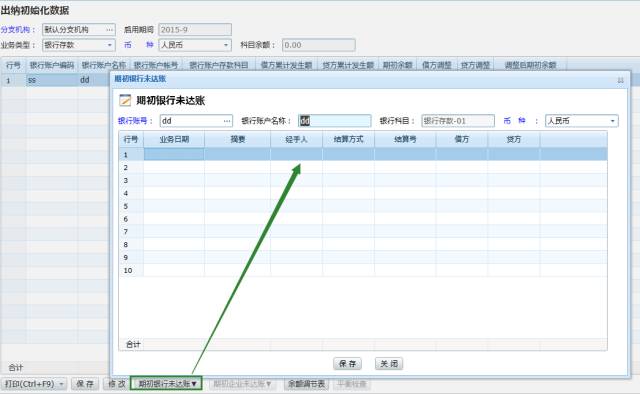Click the 期初银行未达账 dialog notepad icon

tap(125, 100)
